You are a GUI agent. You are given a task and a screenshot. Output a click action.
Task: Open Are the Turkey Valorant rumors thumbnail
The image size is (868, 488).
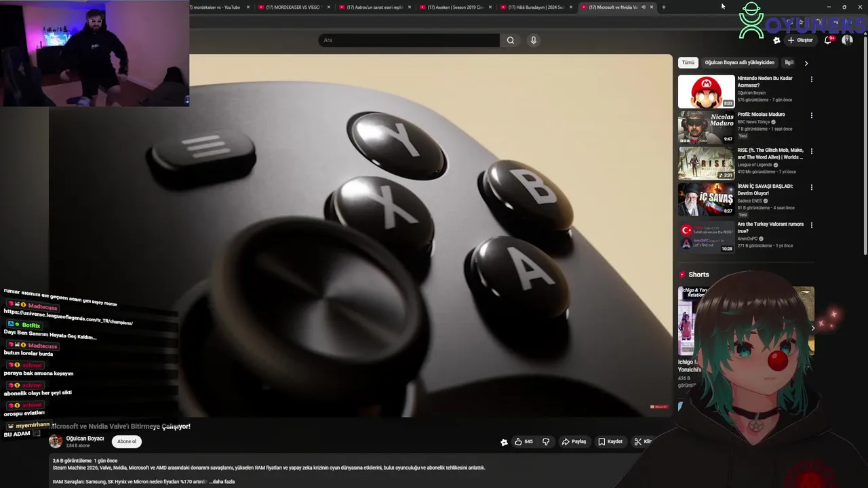(x=706, y=237)
